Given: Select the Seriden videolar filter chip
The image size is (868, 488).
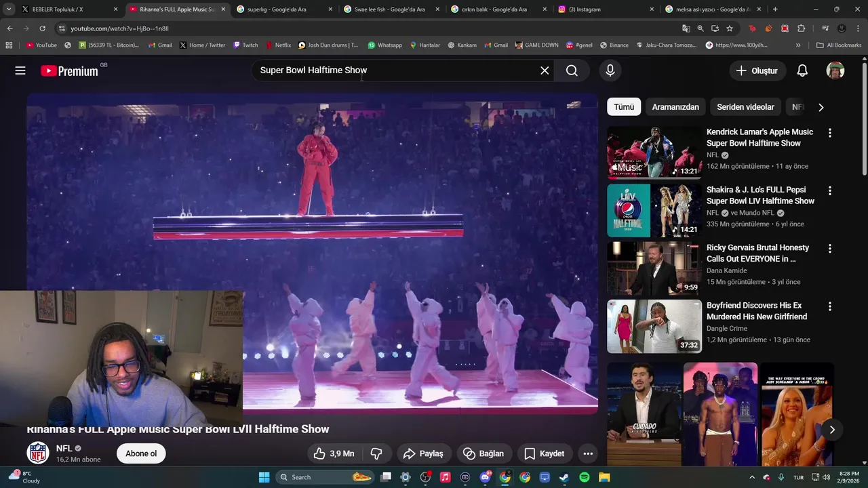Looking at the screenshot, I should pyautogui.click(x=745, y=107).
